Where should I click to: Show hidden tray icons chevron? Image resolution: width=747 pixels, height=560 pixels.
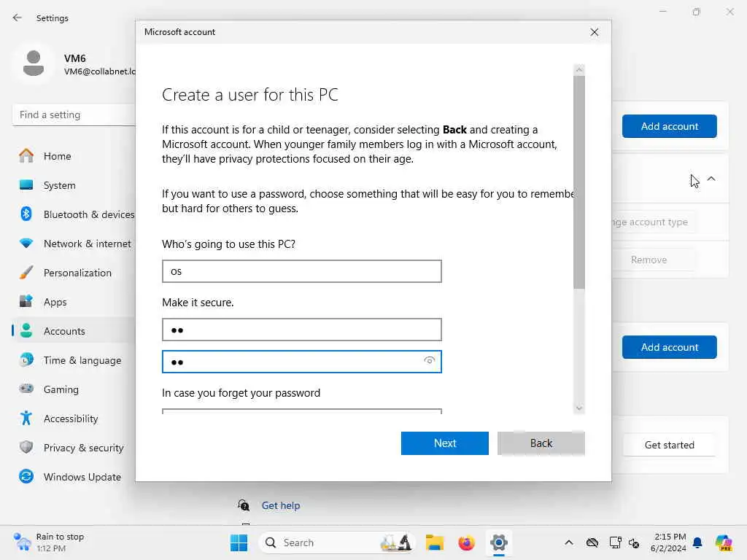[569, 542]
